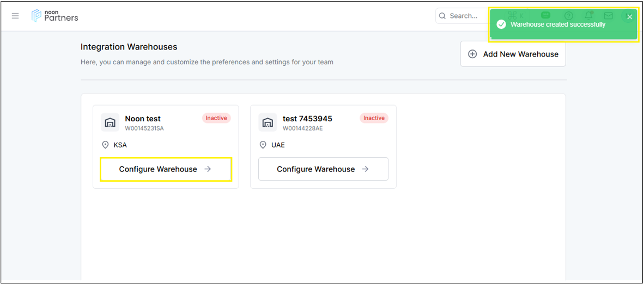Select the test 7453945 warehouse name

(x=307, y=119)
